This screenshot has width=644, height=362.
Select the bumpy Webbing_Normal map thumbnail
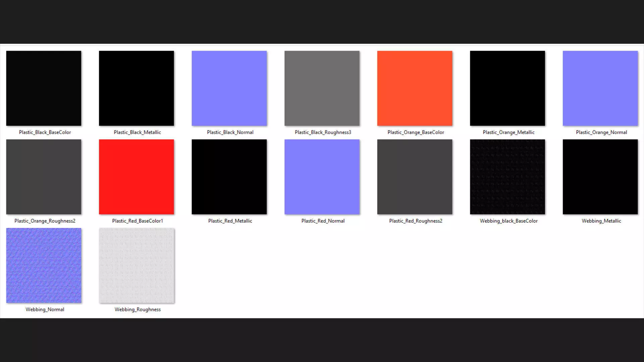[x=44, y=265]
